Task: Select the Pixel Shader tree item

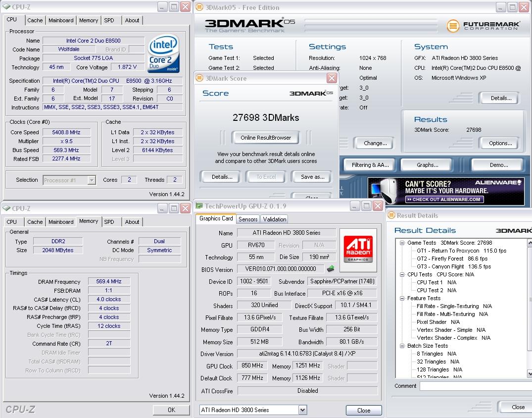Action: [438, 322]
